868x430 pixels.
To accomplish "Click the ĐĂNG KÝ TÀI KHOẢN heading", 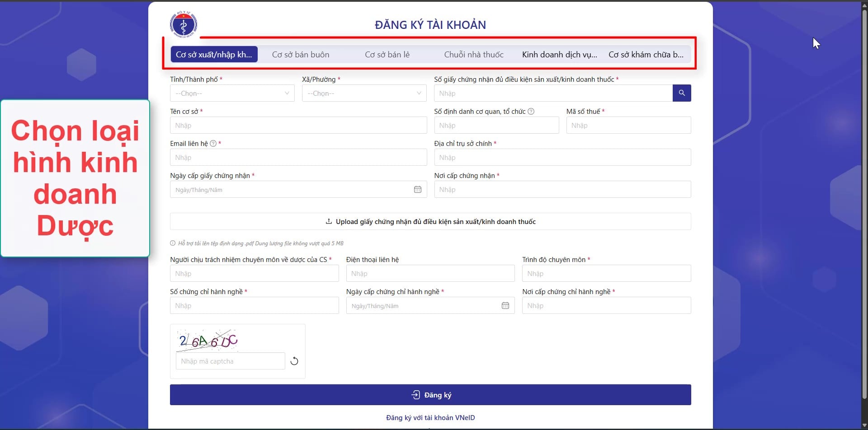I will coord(430,25).
